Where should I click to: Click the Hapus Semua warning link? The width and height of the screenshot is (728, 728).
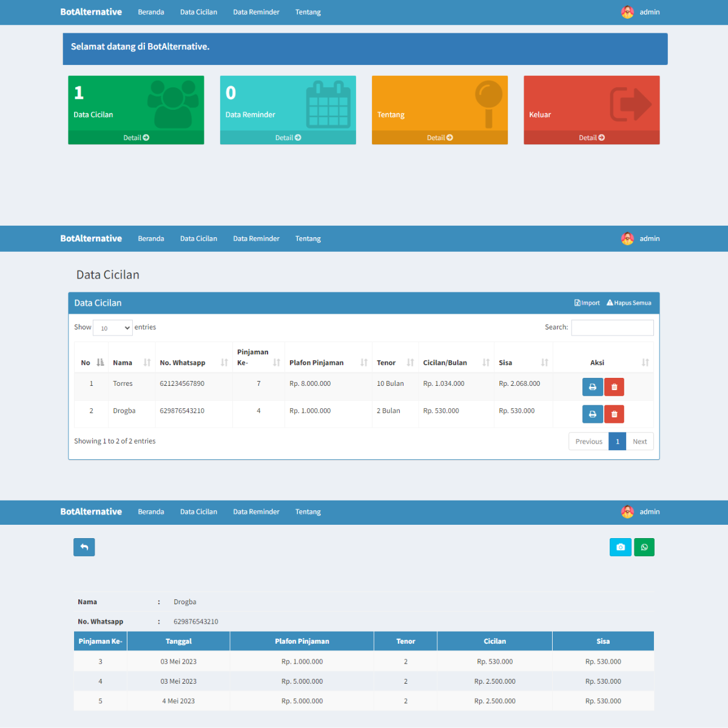tap(629, 303)
